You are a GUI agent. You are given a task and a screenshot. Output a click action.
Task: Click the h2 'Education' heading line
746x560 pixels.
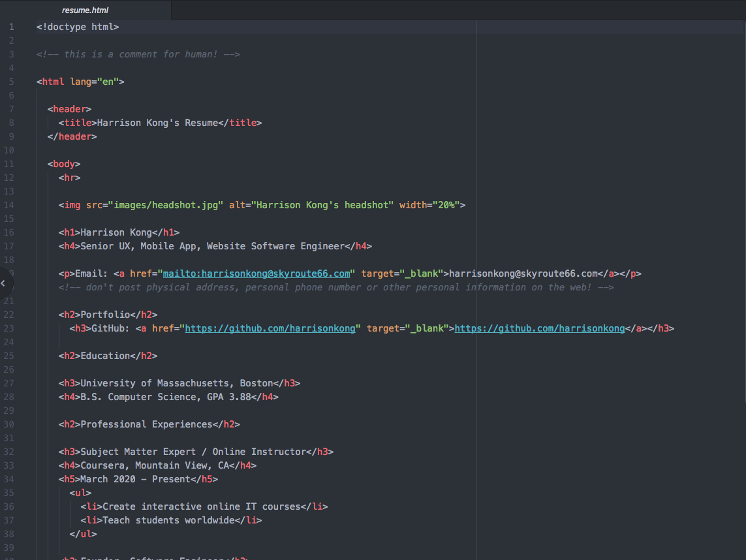click(108, 356)
